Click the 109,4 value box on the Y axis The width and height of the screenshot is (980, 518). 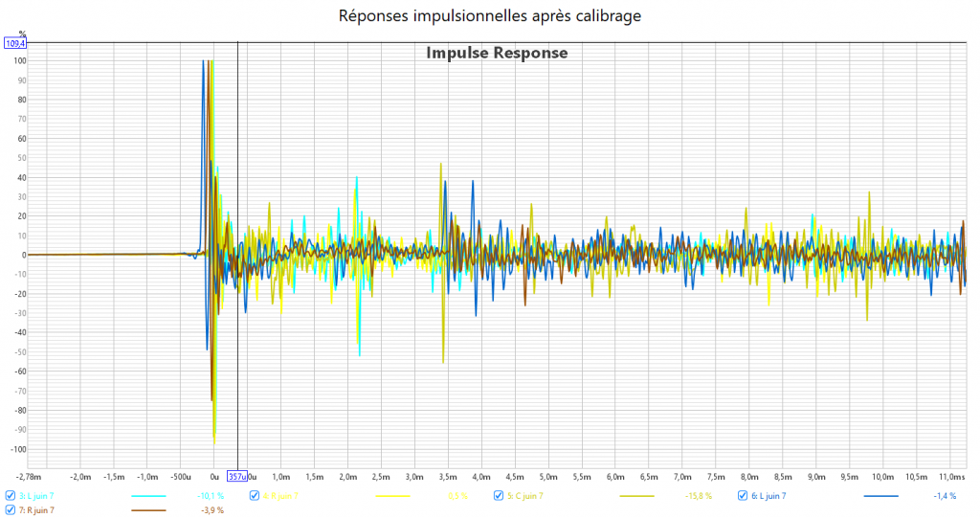coord(16,43)
